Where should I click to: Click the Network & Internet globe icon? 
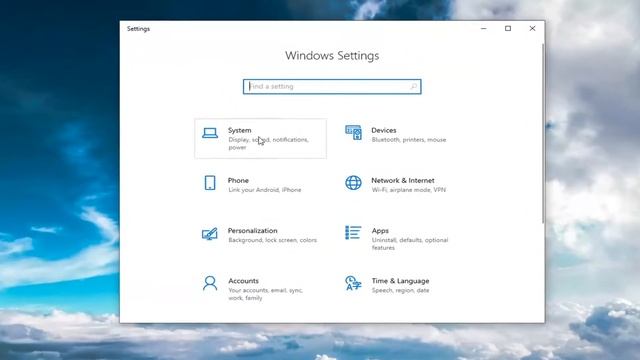(353, 183)
